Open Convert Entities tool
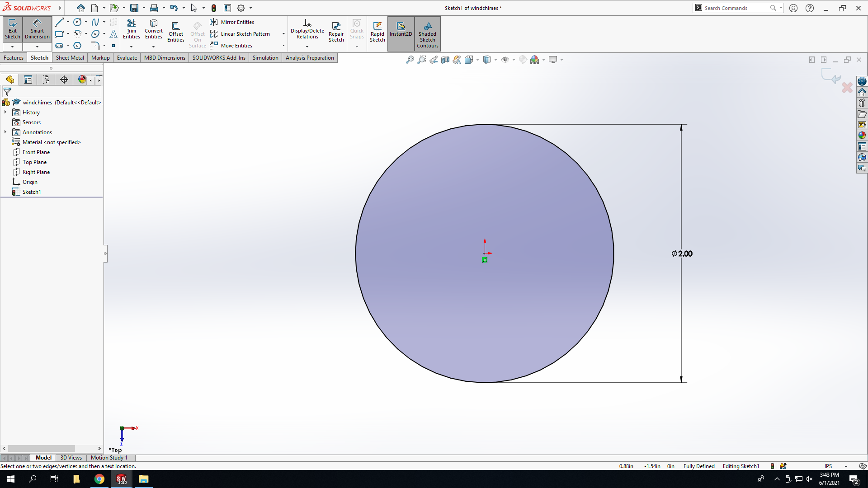This screenshot has width=868, height=488. (x=154, y=30)
